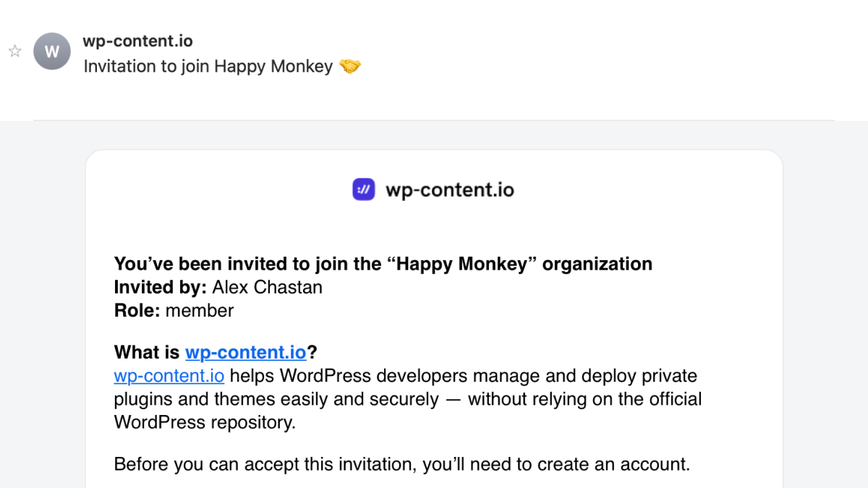Star the wp-content.io email
Image resolution: width=868 pixels, height=488 pixels.
click(x=14, y=51)
